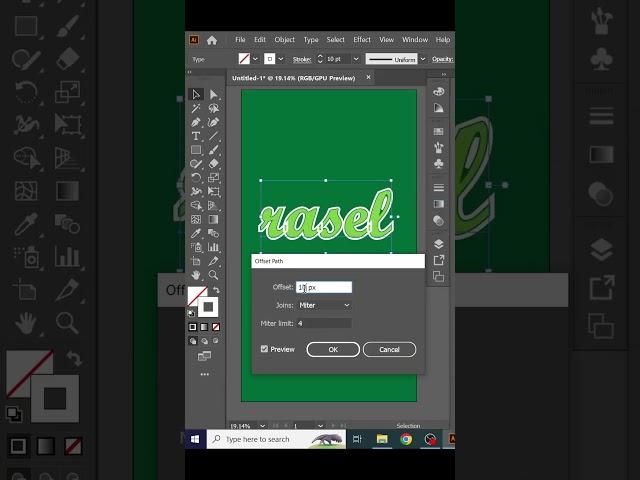The width and height of the screenshot is (640, 480).
Task: Select the Symbol Sprayer tool
Action: click(x=196, y=247)
